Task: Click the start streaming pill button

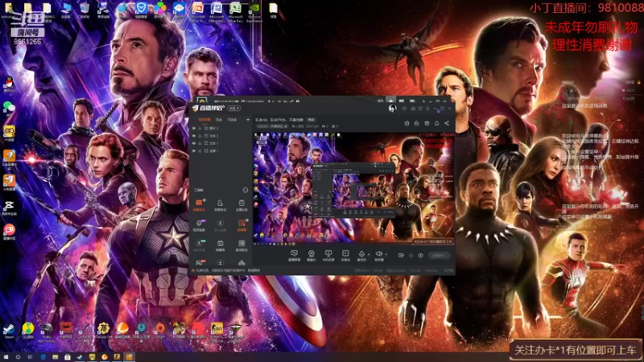Action: point(439,255)
